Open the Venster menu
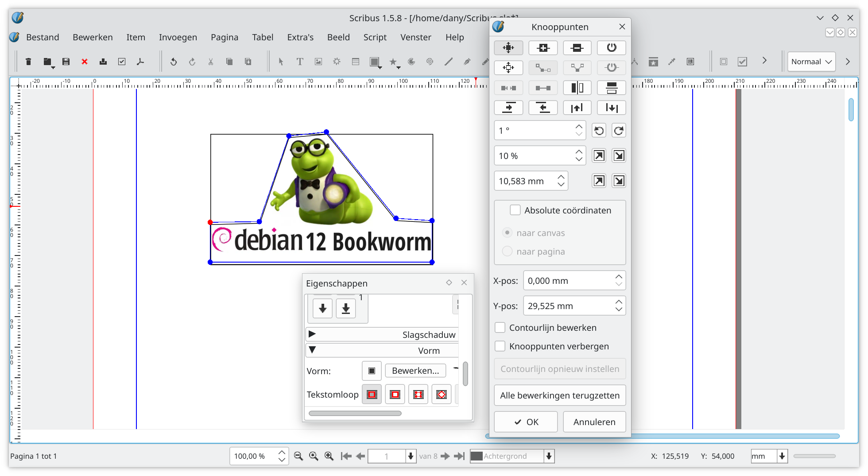Screen dimensions: 868x476 [416, 37]
